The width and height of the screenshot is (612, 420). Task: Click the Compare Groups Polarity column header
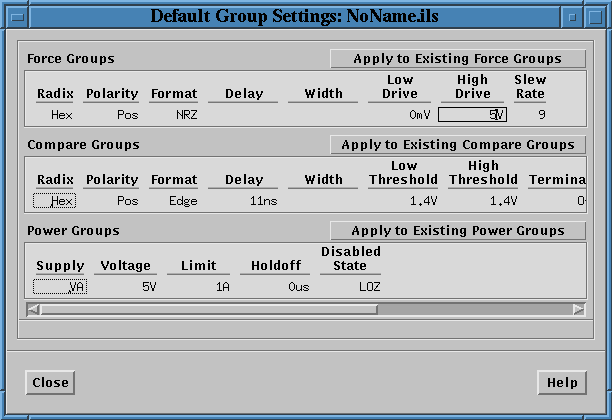pyautogui.click(x=112, y=180)
